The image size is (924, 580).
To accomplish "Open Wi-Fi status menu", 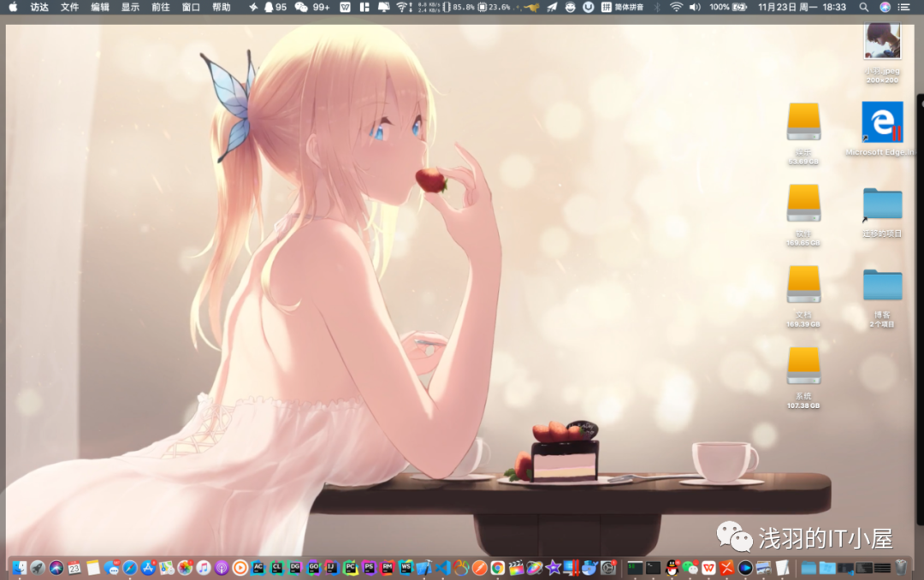I will [x=676, y=7].
